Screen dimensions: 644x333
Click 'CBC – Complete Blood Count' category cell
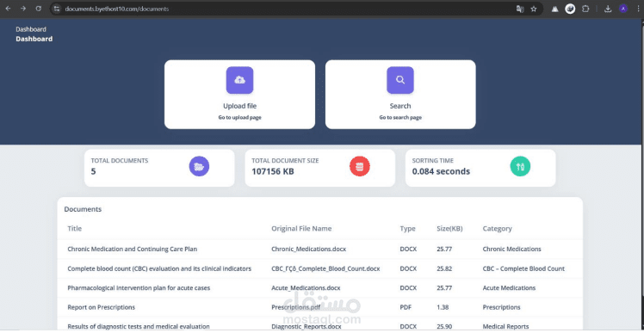tap(523, 269)
